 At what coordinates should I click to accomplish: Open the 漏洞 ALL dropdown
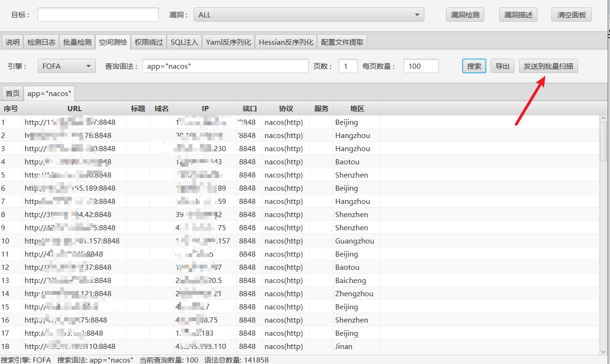point(309,14)
